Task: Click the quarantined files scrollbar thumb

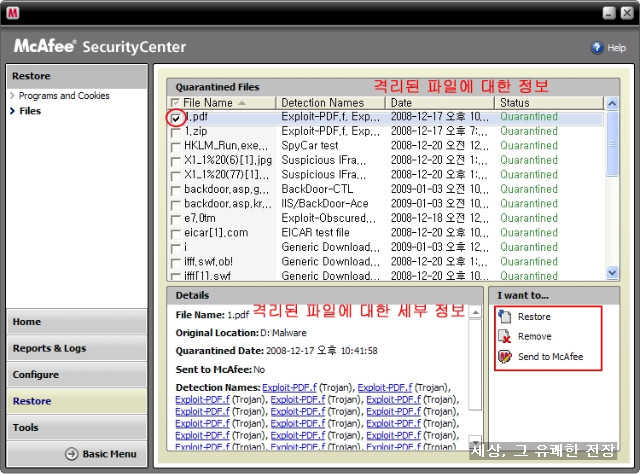Action: [612, 143]
